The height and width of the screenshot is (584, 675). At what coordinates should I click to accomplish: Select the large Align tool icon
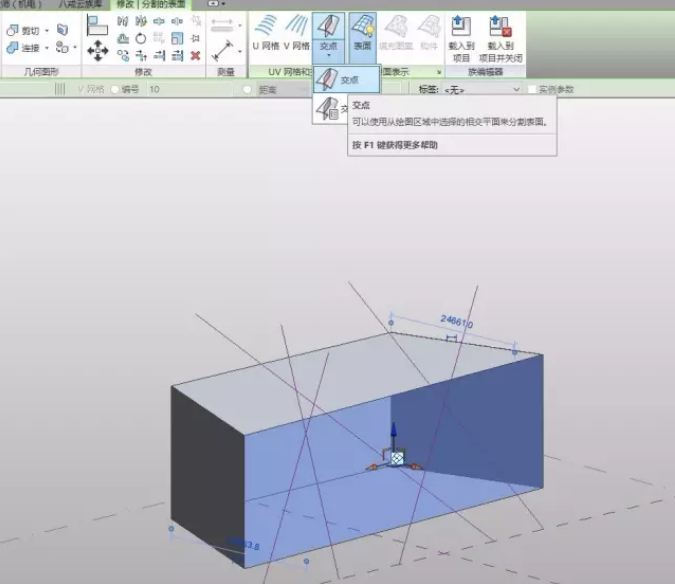[97, 25]
